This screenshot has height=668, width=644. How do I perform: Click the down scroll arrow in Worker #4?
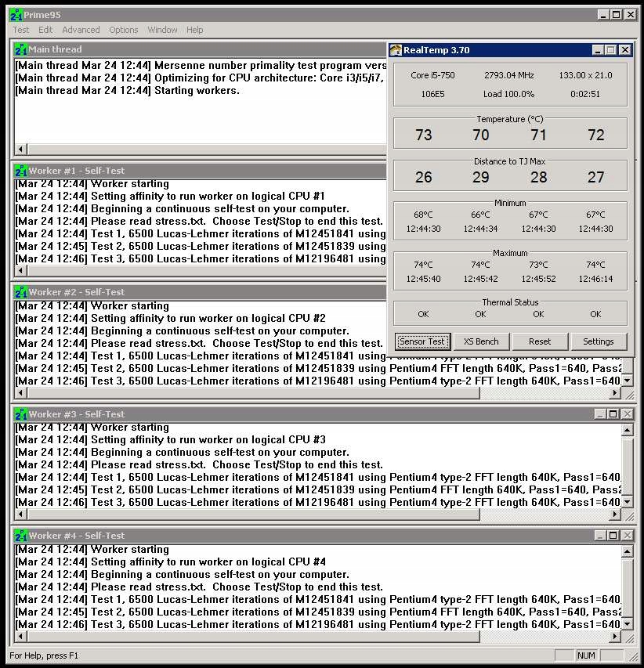pyautogui.click(x=627, y=623)
